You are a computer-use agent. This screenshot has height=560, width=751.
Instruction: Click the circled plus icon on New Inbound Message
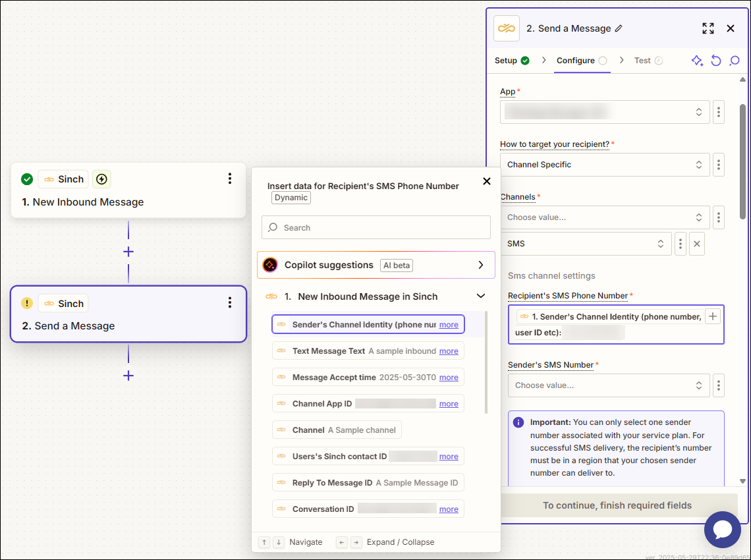(101, 179)
